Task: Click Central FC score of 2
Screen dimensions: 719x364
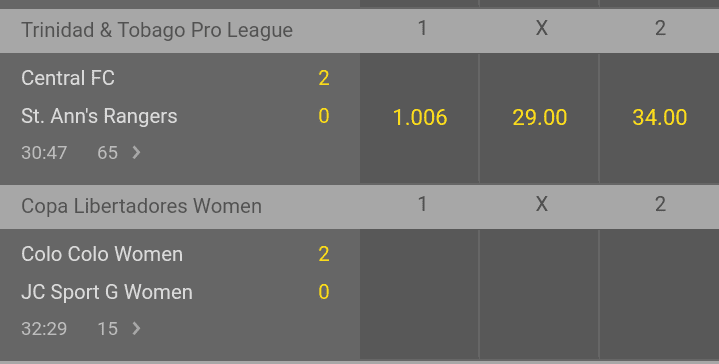Action: click(x=324, y=78)
